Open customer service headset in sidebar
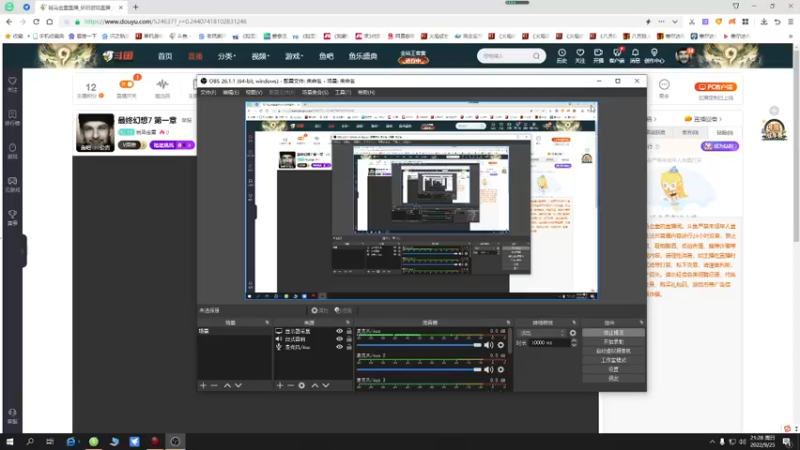 tap(12, 415)
